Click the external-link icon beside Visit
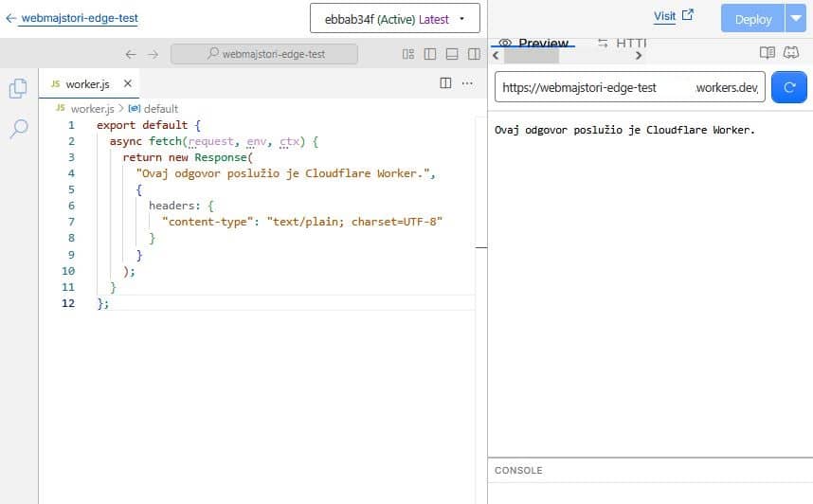This screenshot has width=813, height=504. tap(688, 15)
